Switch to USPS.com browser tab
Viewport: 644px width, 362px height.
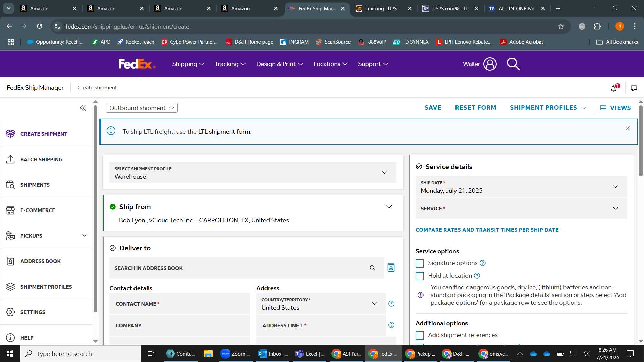point(449,8)
